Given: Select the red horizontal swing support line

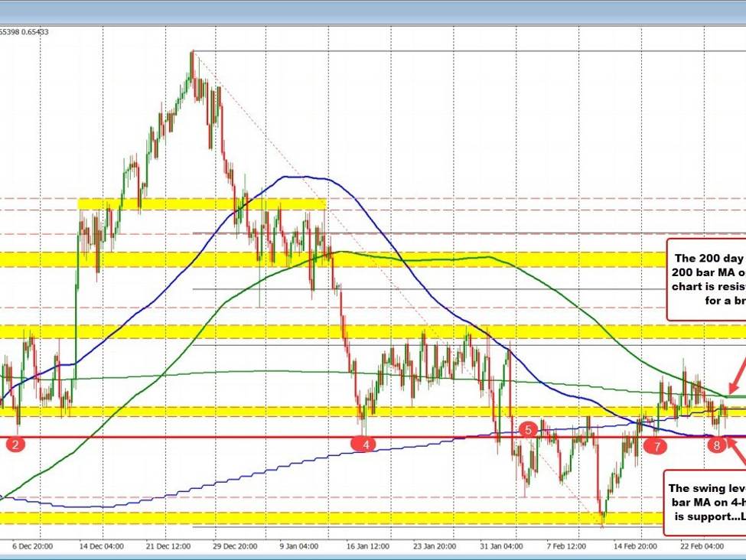Looking at the screenshot, I should click(x=230, y=436).
